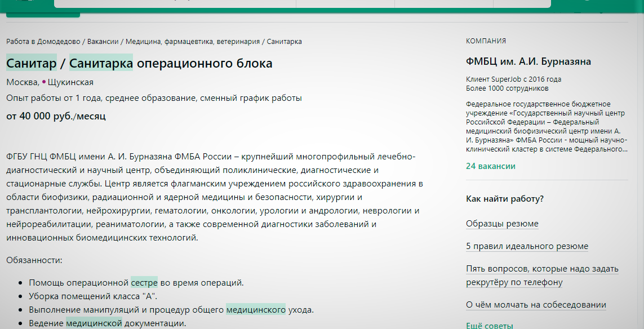
Task: Select "Санитарка" in the breadcrumb trail
Action: tap(287, 41)
